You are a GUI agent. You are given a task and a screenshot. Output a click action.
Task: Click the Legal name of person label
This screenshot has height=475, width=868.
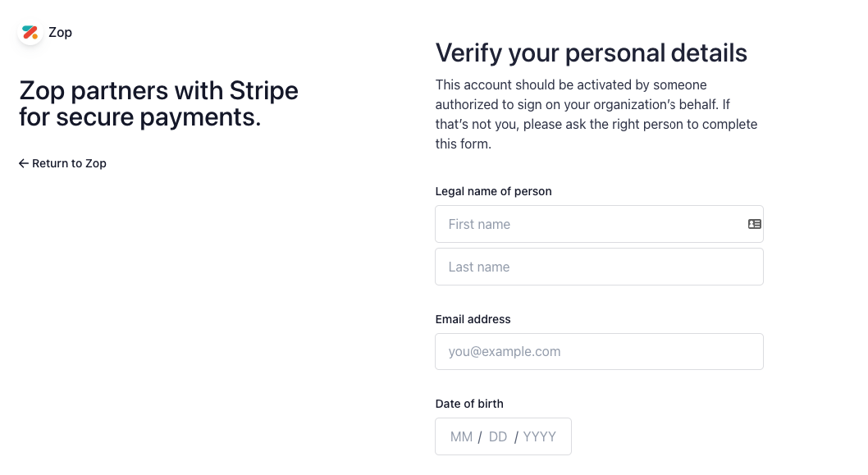pyautogui.click(x=493, y=191)
